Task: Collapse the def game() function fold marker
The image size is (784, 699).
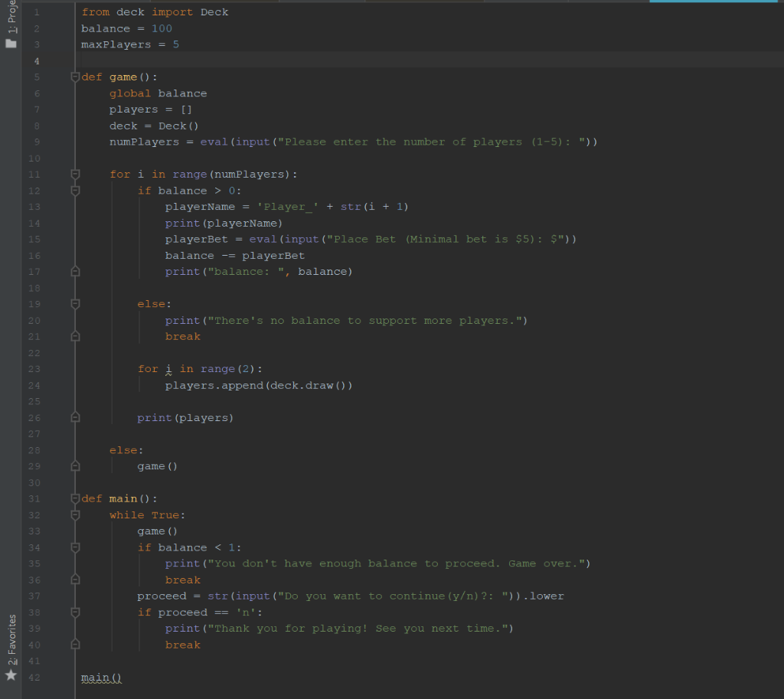Action: click(x=76, y=77)
